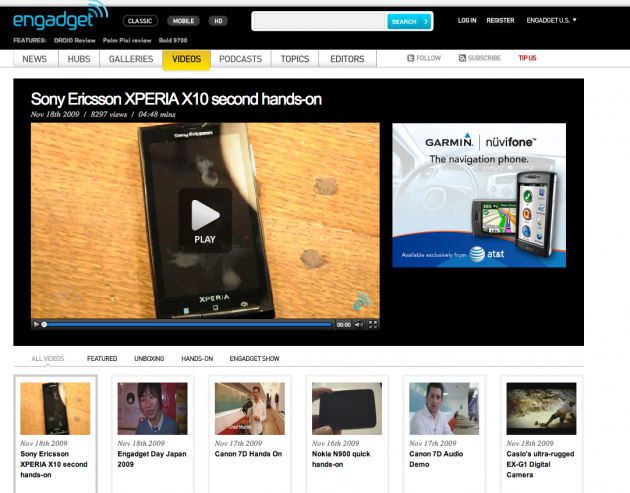The image size is (630, 493).
Task: Click 'Casio's ultra-rugged EX-G1 Digital Camera' title
Action: click(540, 464)
